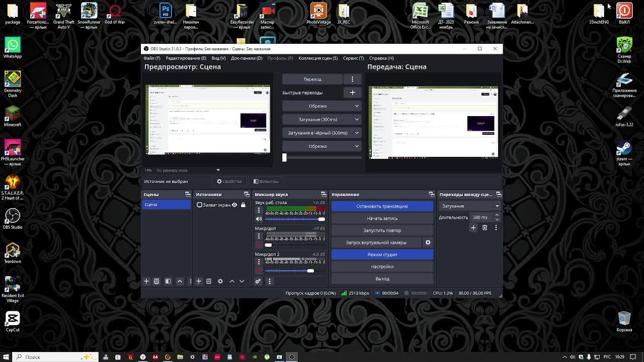Float the Переходы между сценами dock panel
The height and width of the screenshot is (362, 644).
499,195
